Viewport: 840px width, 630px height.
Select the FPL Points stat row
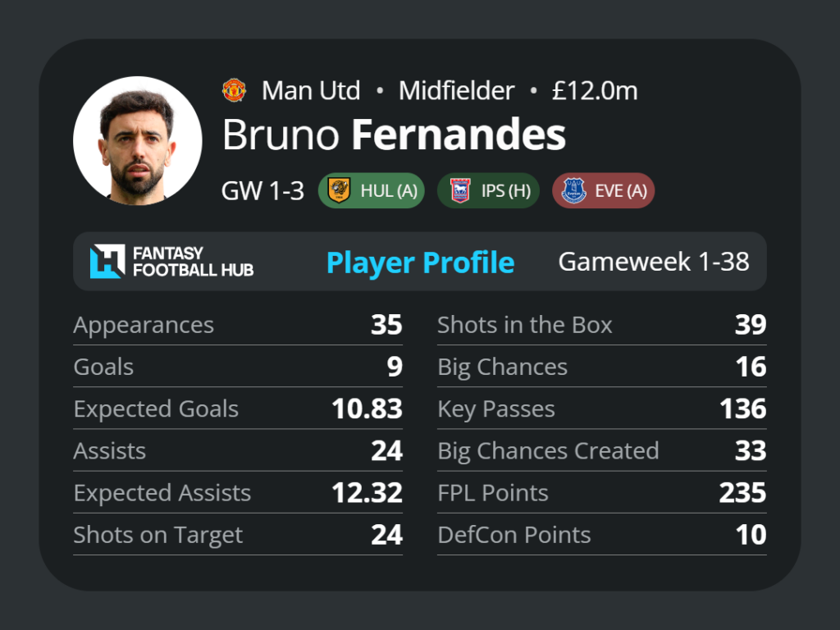[x=601, y=492]
